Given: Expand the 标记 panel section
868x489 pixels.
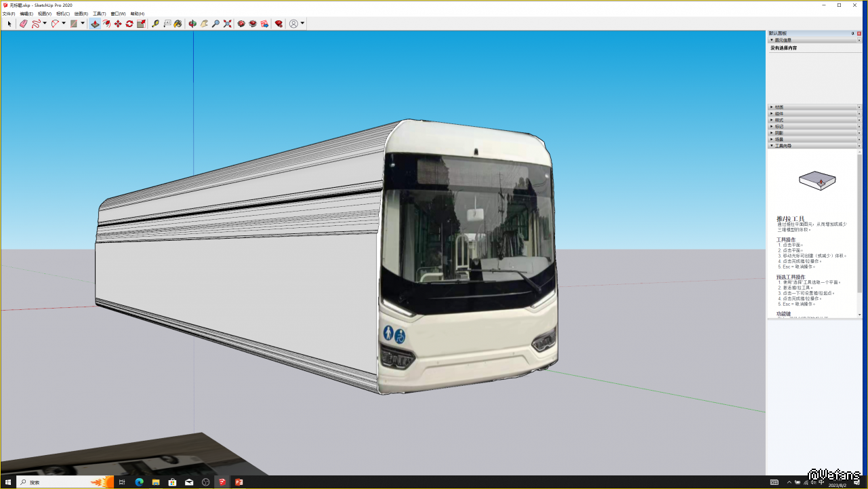Looking at the screenshot, I should pos(772,126).
